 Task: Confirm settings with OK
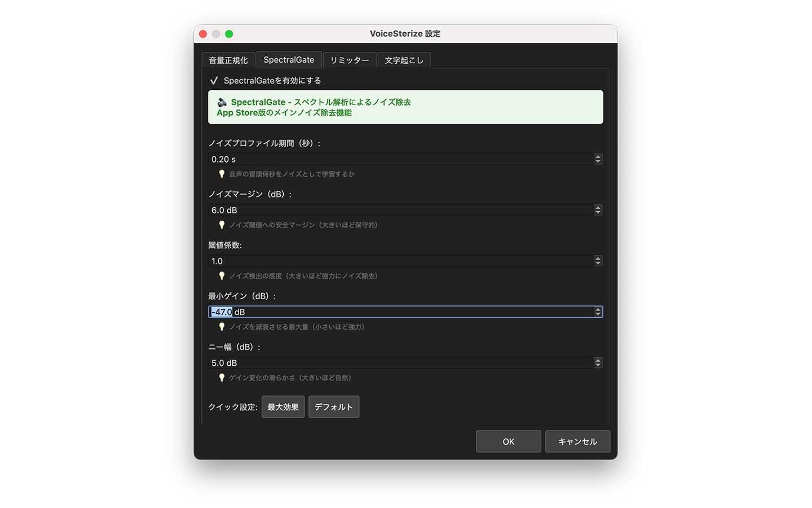click(509, 441)
